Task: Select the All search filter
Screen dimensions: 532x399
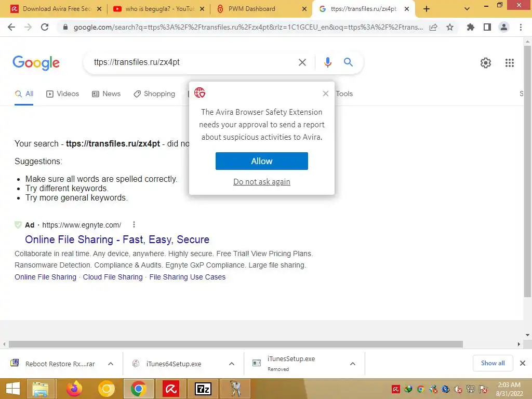Action: (24, 94)
